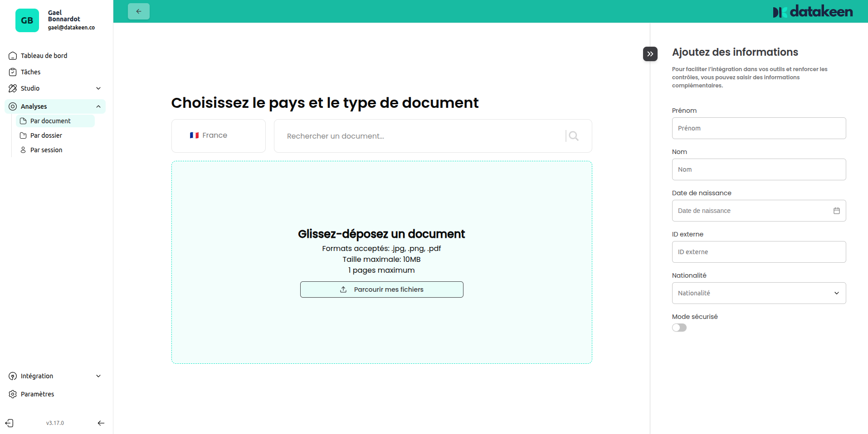The height and width of the screenshot is (434, 868).
Task: Expand the Studio section
Action: tap(98, 88)
